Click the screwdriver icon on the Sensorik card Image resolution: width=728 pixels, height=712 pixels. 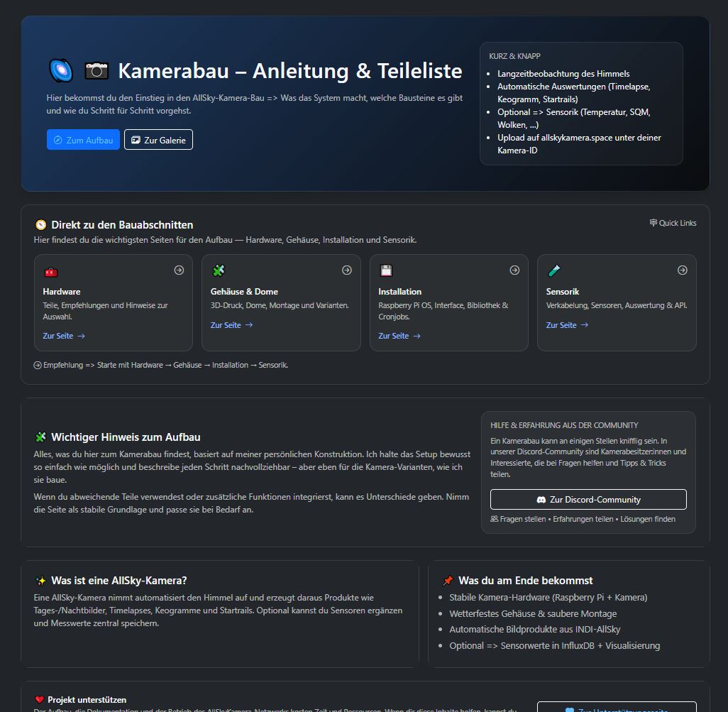pyautogui.click(x=553, y=270)
